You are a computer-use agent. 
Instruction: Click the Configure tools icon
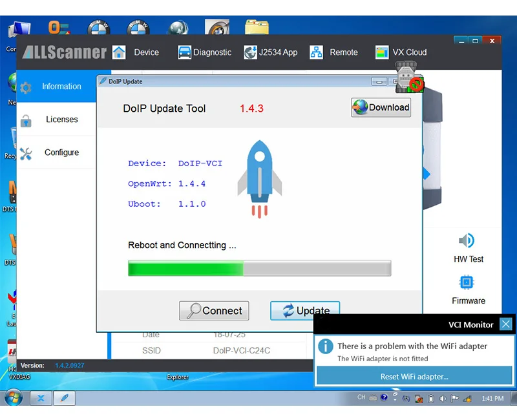pos(25,154)
